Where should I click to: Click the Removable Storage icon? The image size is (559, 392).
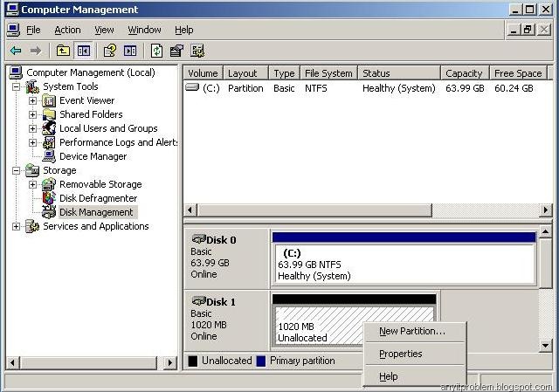click(x=49, y=184)
